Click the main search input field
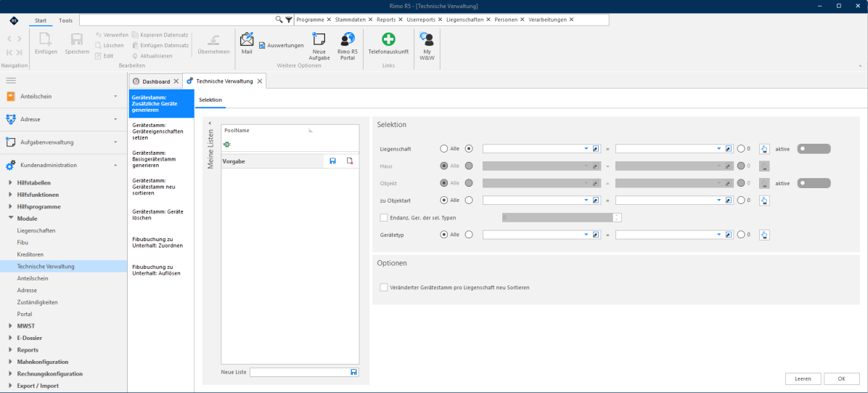 click(x=177, y=20)
